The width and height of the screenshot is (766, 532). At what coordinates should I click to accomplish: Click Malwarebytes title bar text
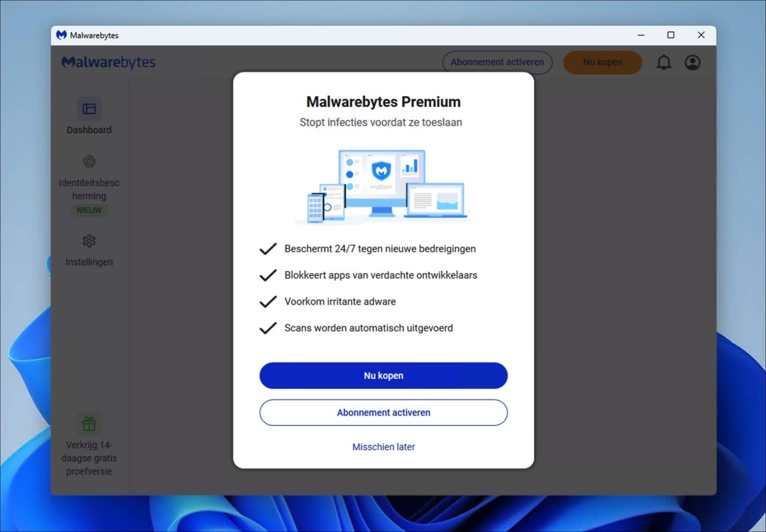tap(94, 35)
